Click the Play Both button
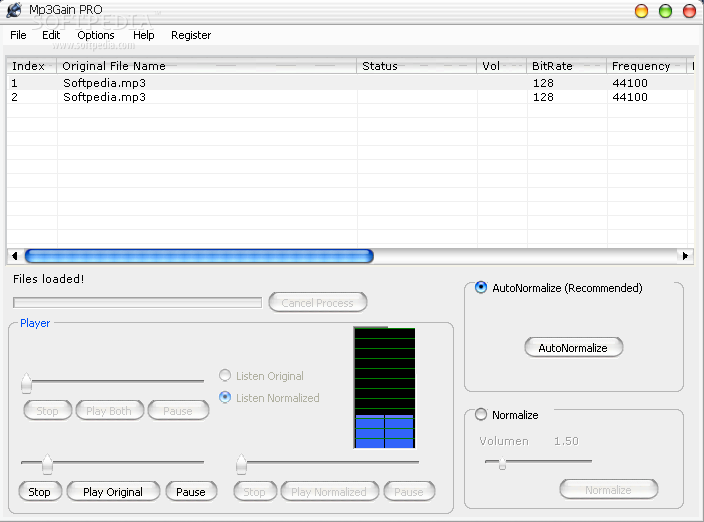The width and height of the screenshot is (704, 522). [x=110, y=411]
